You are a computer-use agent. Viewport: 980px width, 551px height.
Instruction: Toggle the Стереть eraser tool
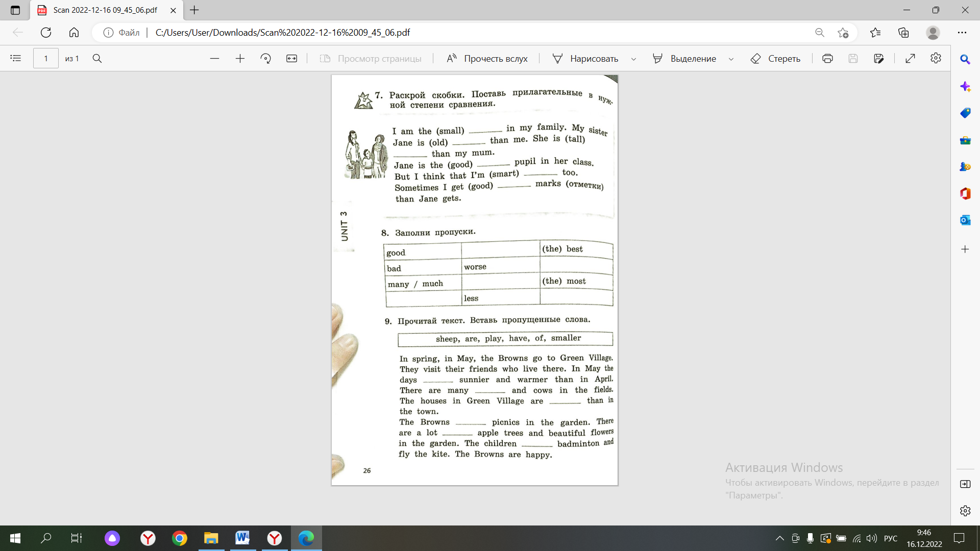[775, 58]
